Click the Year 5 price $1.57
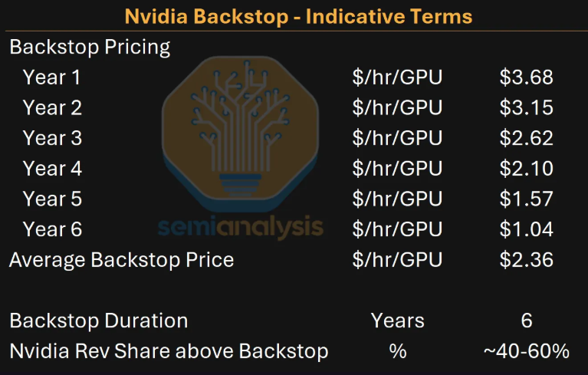Screen dimensions: 588x375 point(527,199)
